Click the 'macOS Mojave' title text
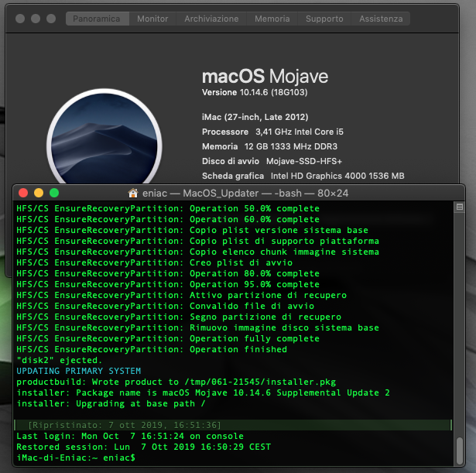476x473 pixels. tap(265, 76)
